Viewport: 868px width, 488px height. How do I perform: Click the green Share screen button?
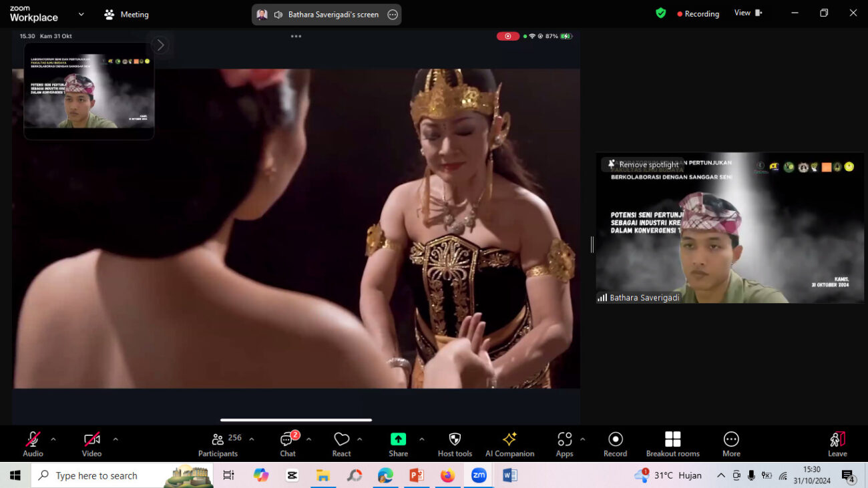pyautogui.click(x=398, y=439)
